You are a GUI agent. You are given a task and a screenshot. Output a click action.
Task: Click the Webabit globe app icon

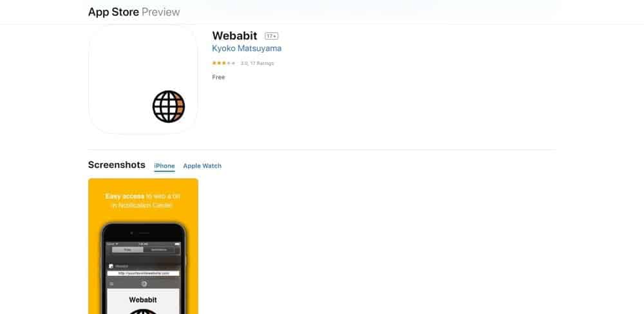(x=143, y=78)
